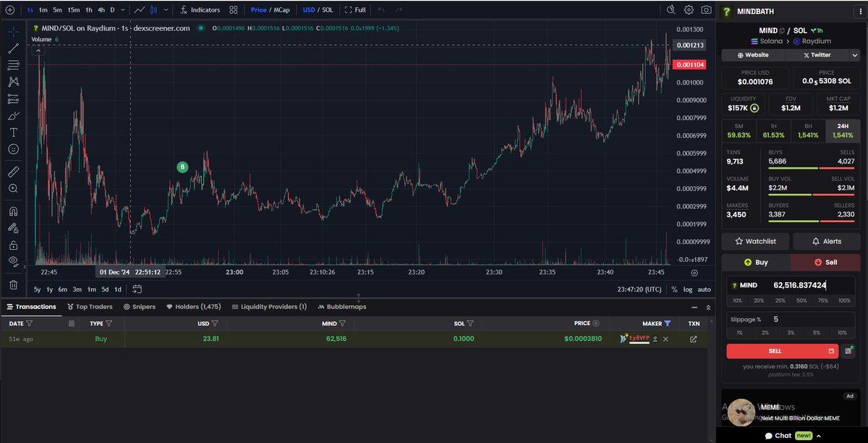Set chart range to 1d
The image size is (868, 443).
pyautogui.click(x=118, y=290)
